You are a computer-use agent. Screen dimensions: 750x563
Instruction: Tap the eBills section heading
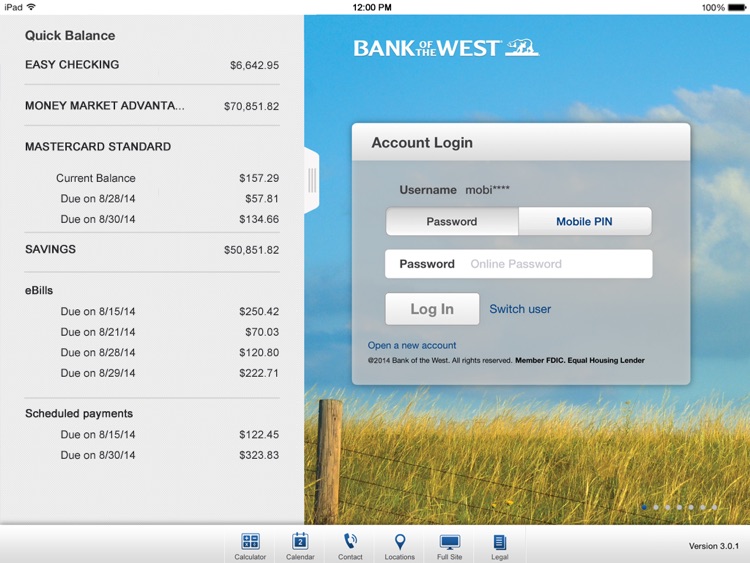39,290
